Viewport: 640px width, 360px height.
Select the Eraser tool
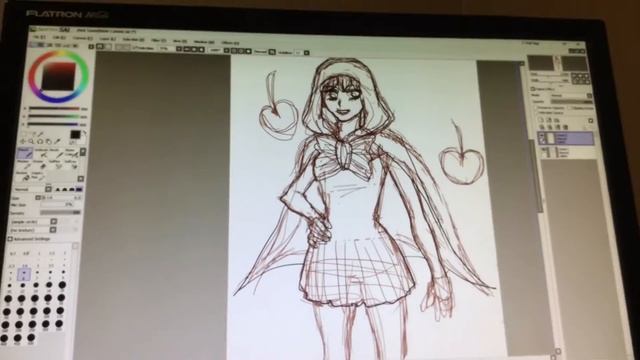(40, 165)
